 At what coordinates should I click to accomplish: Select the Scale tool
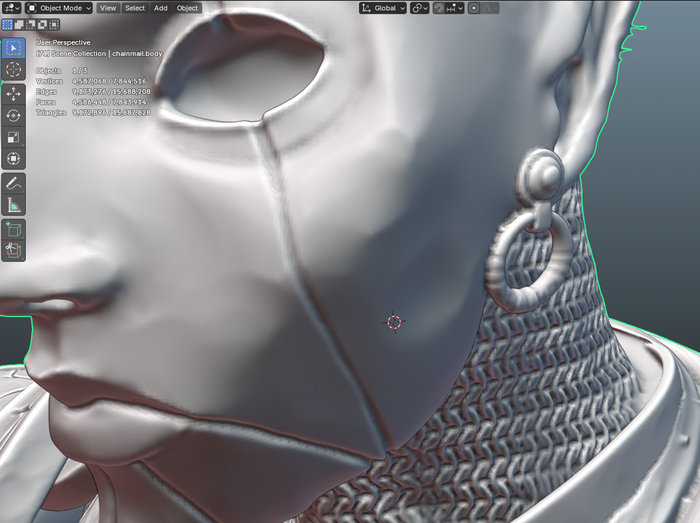tap(14, 137)
